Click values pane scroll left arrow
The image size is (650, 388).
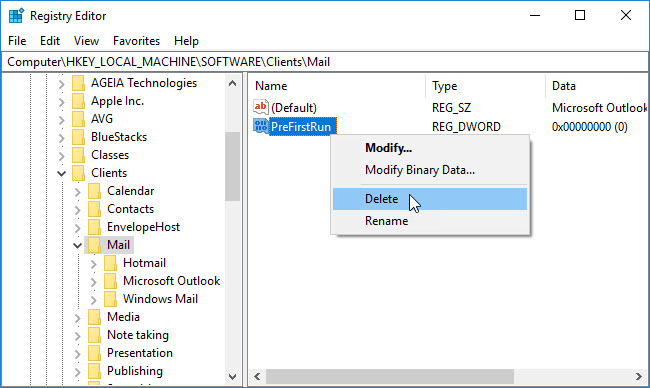(257, 376)
